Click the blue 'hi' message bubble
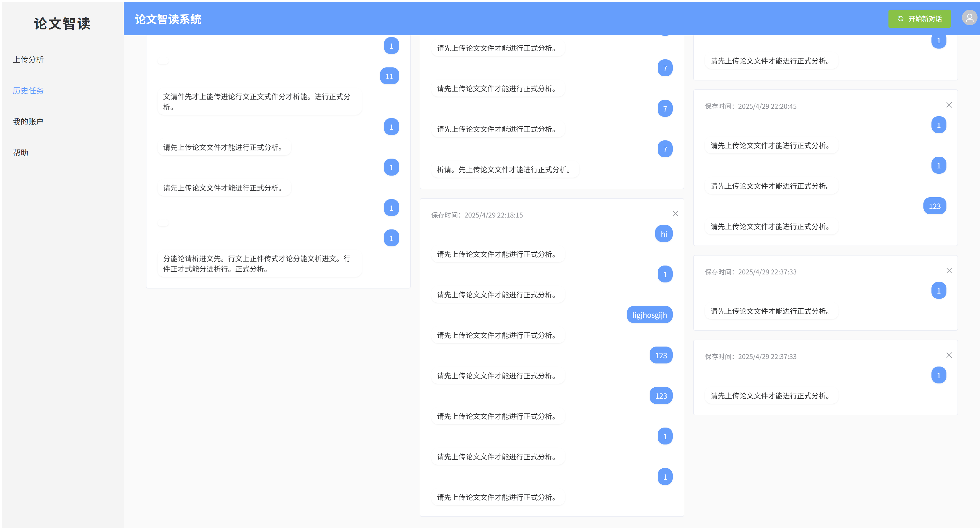980x528 pixels. [664, 234]
